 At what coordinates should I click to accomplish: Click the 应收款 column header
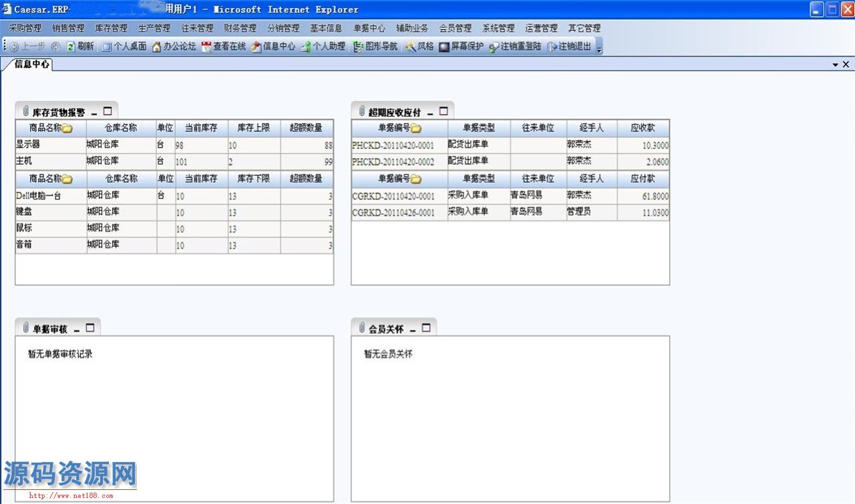tap(643, 128)
